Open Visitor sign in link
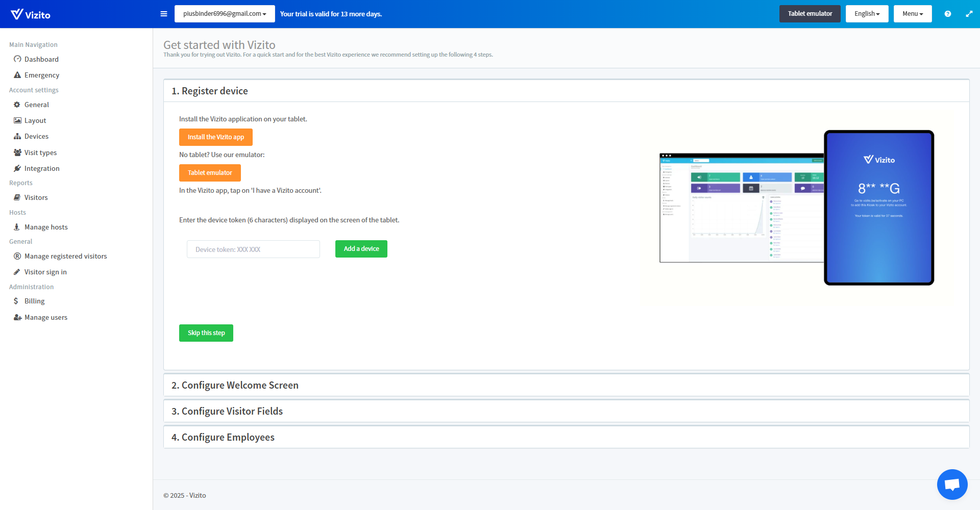This screenshot has height=510, width=980. pos(45,272)
